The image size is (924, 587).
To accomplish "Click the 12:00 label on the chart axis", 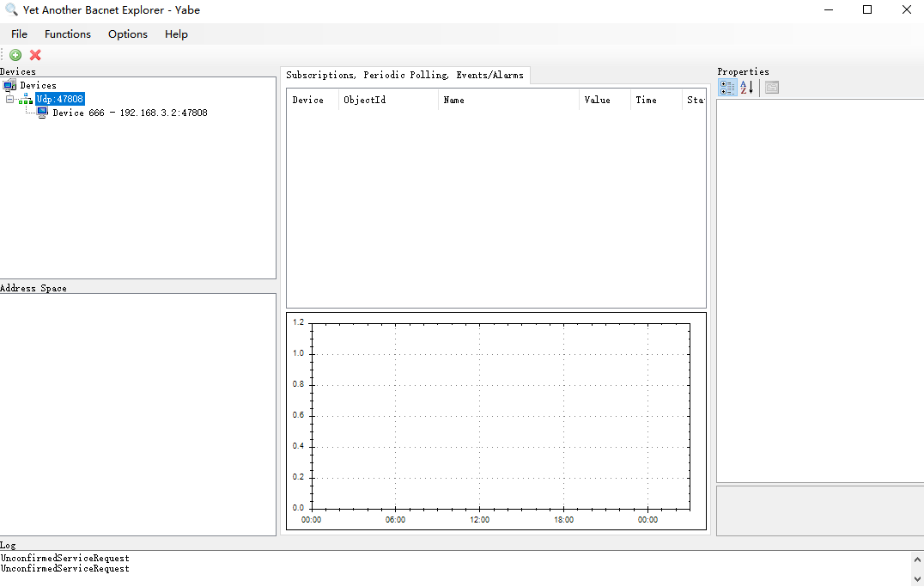I will 480,520.
